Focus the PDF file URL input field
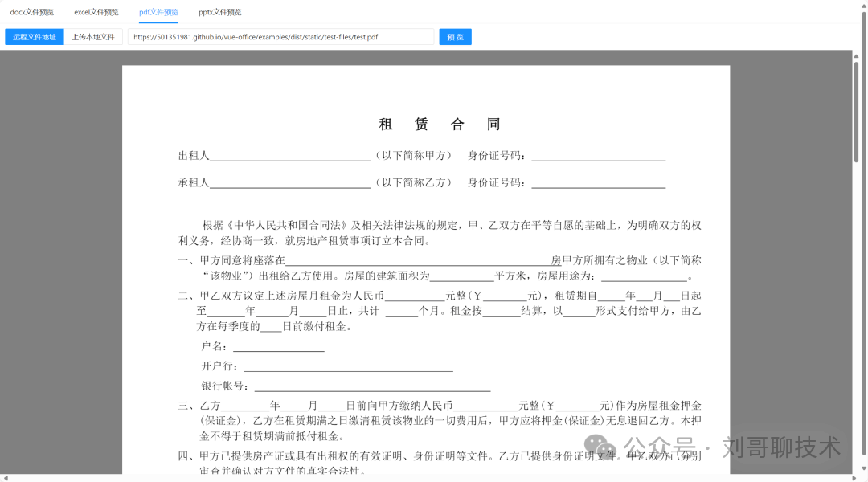 [x=280, y=37]
